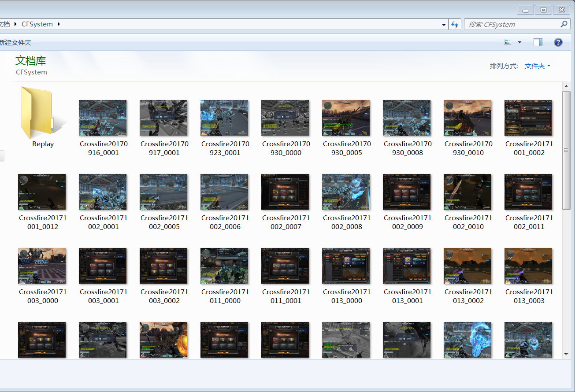Click scrollbar up arrow
575x392 pixels.
(x=567, y=86)
